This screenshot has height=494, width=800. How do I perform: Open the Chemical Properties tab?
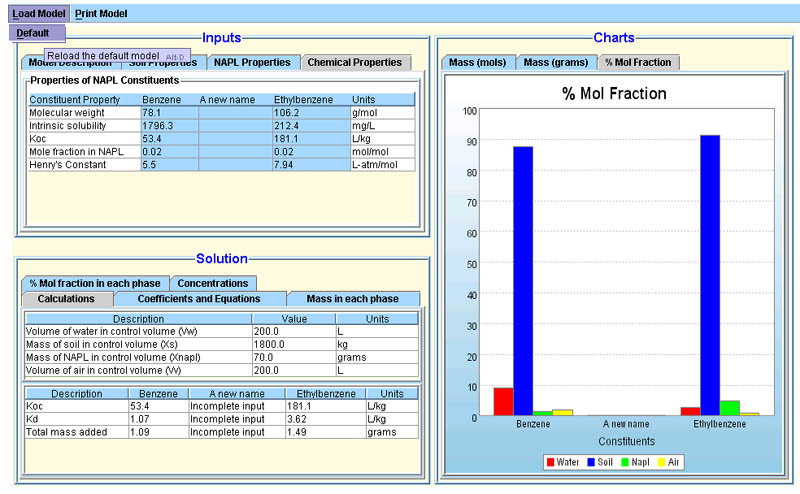click(355, 62)
